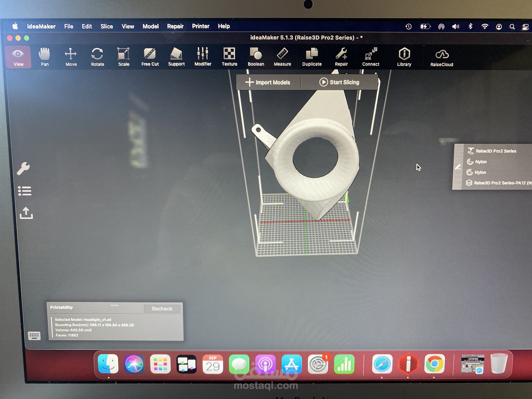Open the Help menu
This screenshot has width=532, height=399.
point(224,26)
